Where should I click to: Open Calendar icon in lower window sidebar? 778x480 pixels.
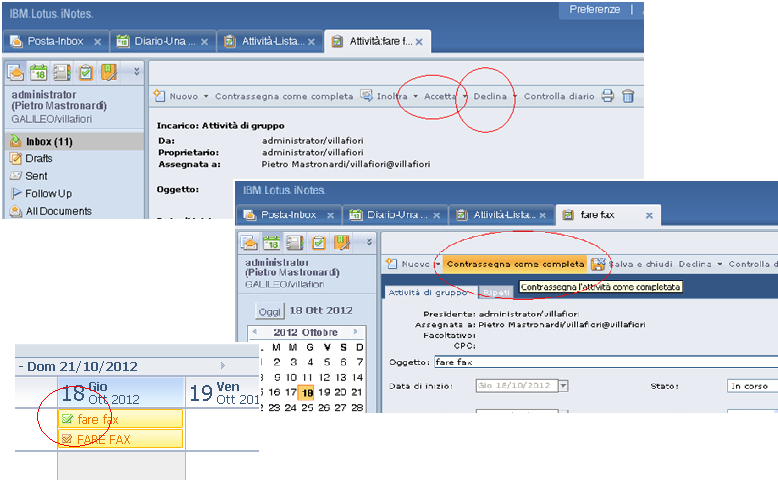(271, 242)
